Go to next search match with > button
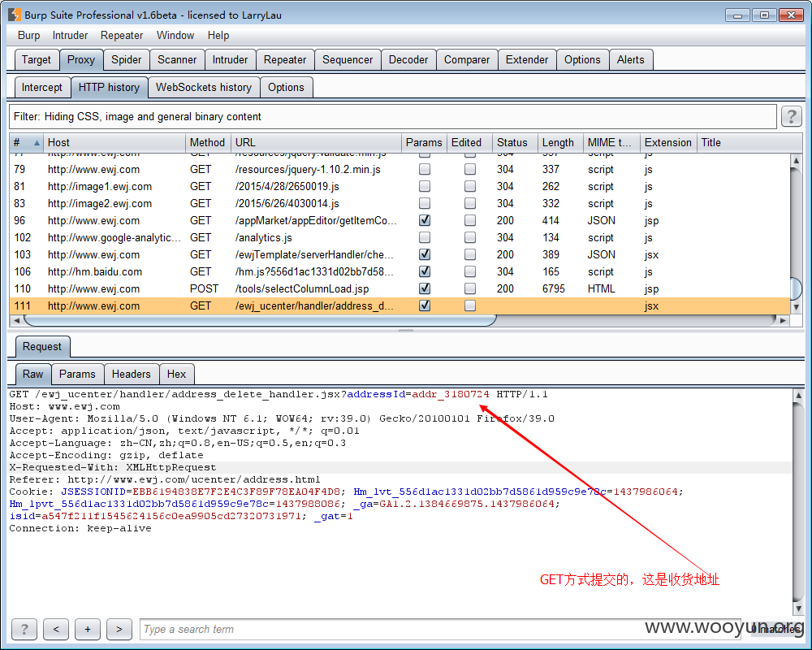This screenshot has width=812, height=650. (x=119, y=629)
